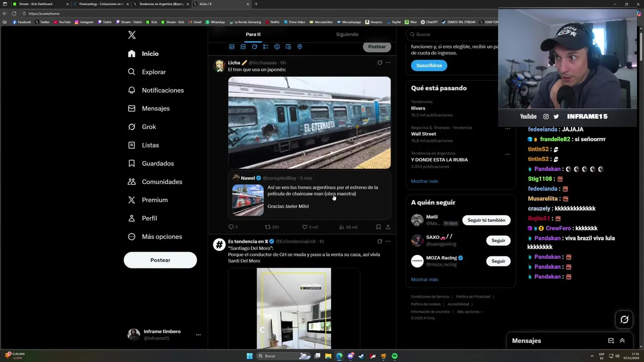Follow SAXO with Seguir button
The height and width of the screenshot is (362, 644).
(x=498, y=240)
